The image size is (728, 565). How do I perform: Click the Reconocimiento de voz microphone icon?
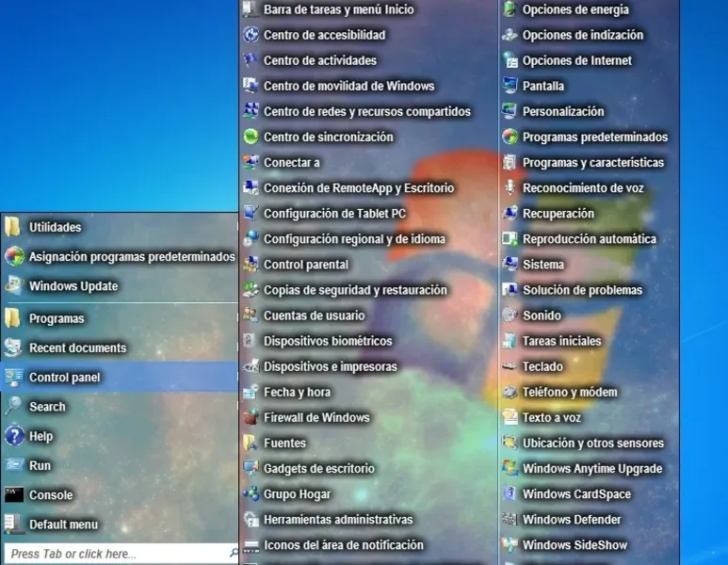pyautogui.click(x=510, y=188)
